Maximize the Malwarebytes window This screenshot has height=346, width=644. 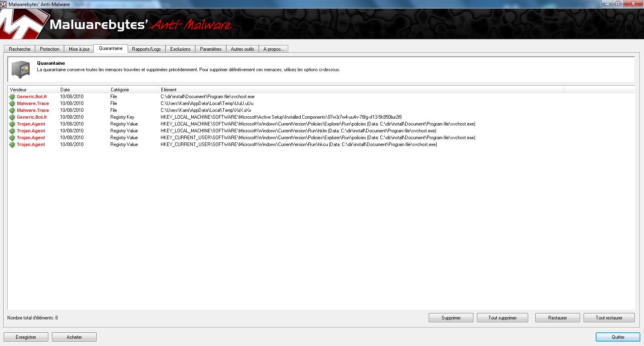coord(618,4)
